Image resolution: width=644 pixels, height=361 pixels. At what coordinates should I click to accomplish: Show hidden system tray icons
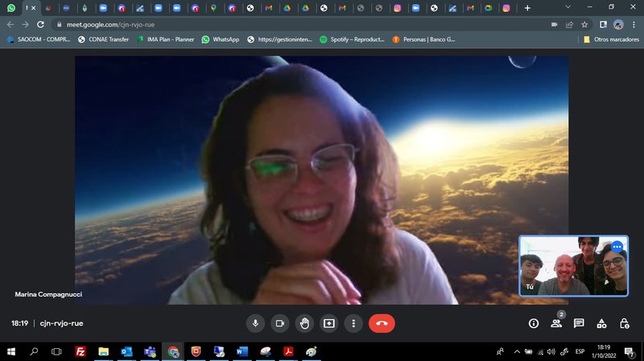[x=517, y=351]
